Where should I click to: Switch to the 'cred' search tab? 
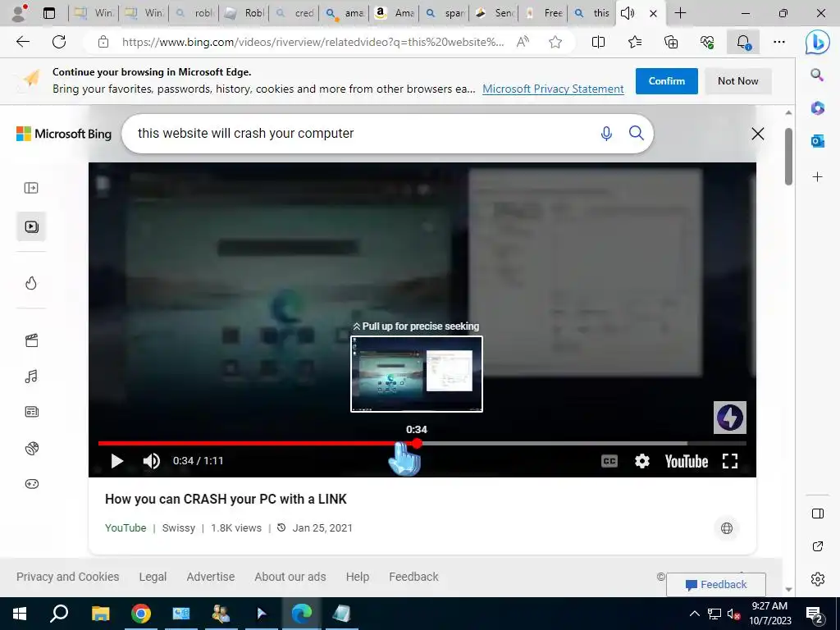coord(294,13)
